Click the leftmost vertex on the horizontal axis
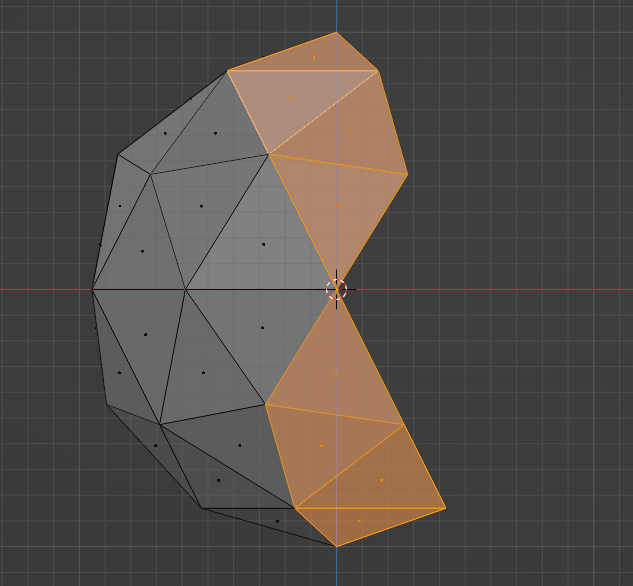This screenshot has height=586, width=633. click(x=93, y=290)
